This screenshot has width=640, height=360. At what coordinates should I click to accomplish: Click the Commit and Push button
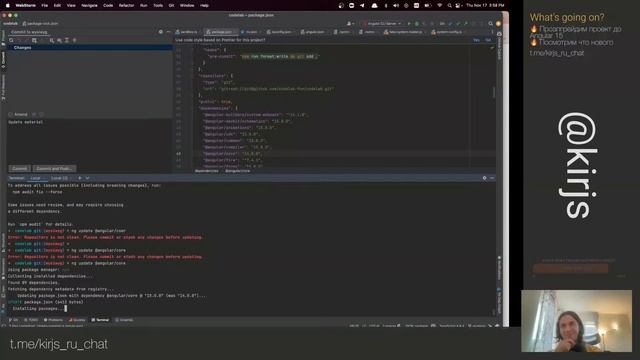tap(54, 169)
